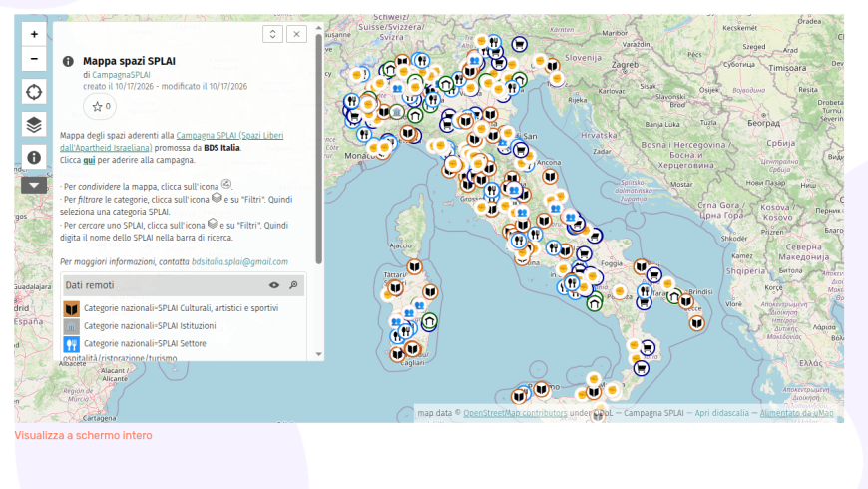The height and width of the screenshot is (489, 868).
Task: Select book marker just south of Ancona
Action: (549, 177)
